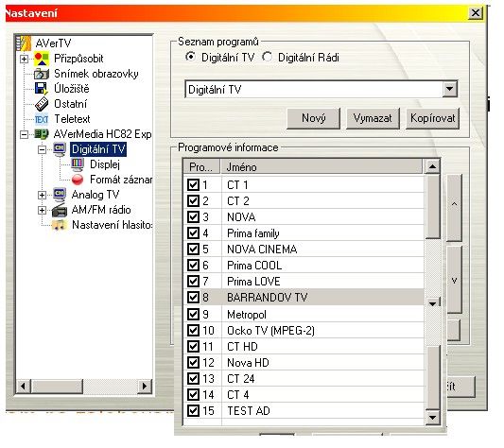504x448 pixels.
Task: Click tree scrollbar left arrow
Action: pyautogui.click(x=23, y=386)
